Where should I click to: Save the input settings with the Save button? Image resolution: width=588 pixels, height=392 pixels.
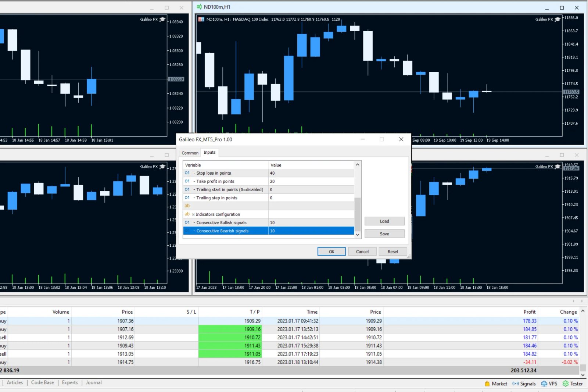[x=384, y=234]
